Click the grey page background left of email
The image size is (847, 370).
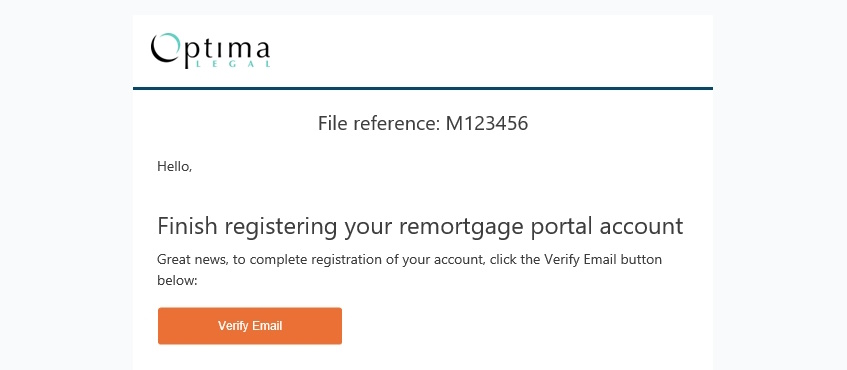click(66, 185)
